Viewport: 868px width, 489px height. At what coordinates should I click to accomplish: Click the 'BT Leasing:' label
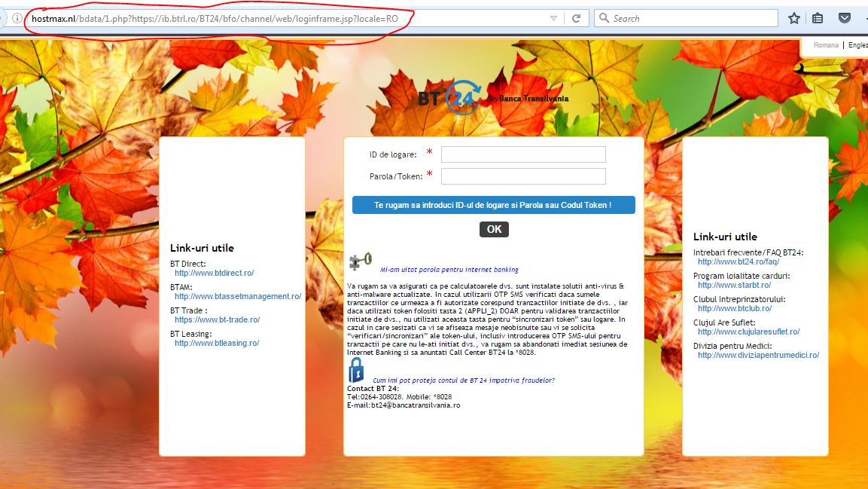click(191, 334)
